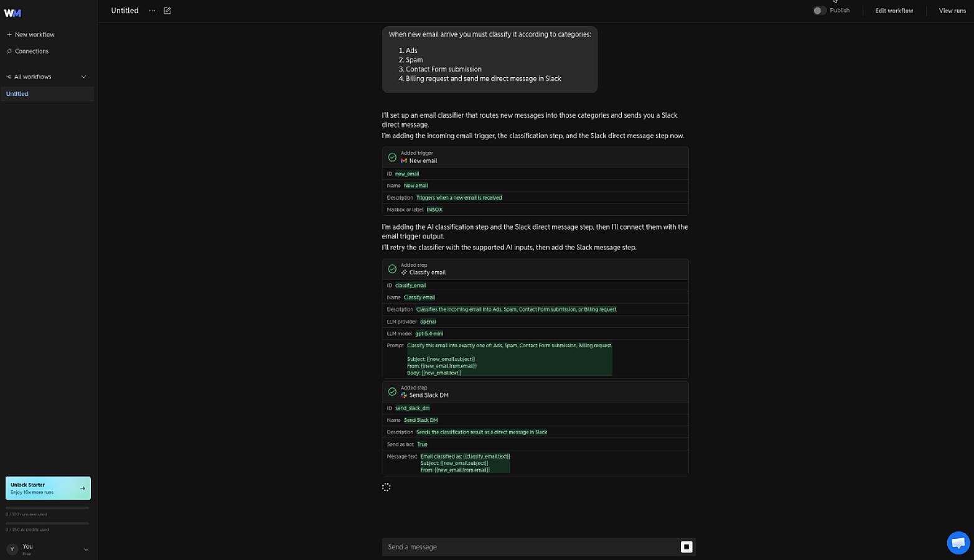Click the Untitled title in header
Image resolution: width=974 pixels, height=560 pixels.
point(124,11)
